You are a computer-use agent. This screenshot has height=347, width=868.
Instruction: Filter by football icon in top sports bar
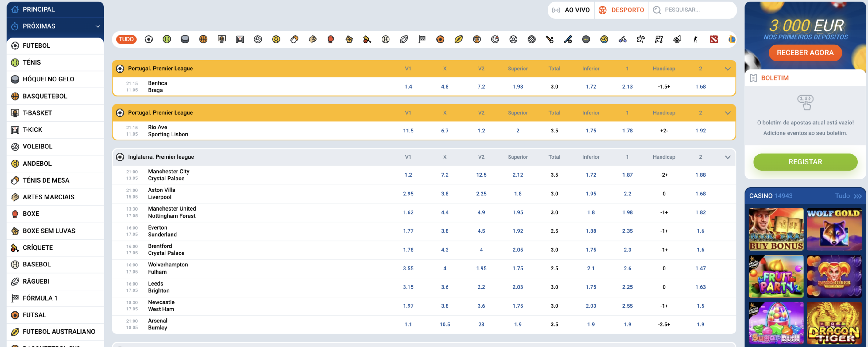point(149,39)
